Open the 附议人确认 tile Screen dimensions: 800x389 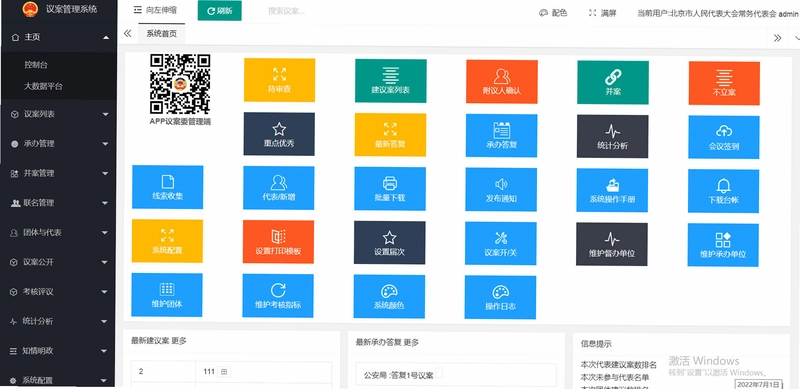(502, 82)
